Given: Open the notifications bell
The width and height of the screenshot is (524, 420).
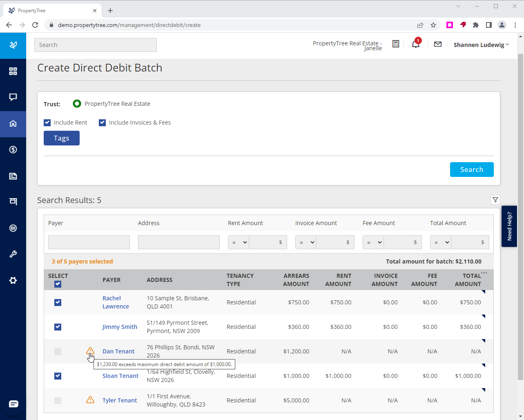Looking at the screenshot, I should point(416,44).
